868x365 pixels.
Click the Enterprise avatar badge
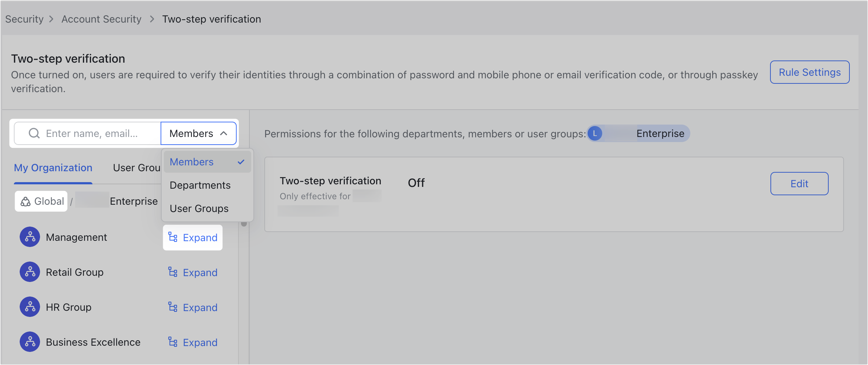pos(595,133)
